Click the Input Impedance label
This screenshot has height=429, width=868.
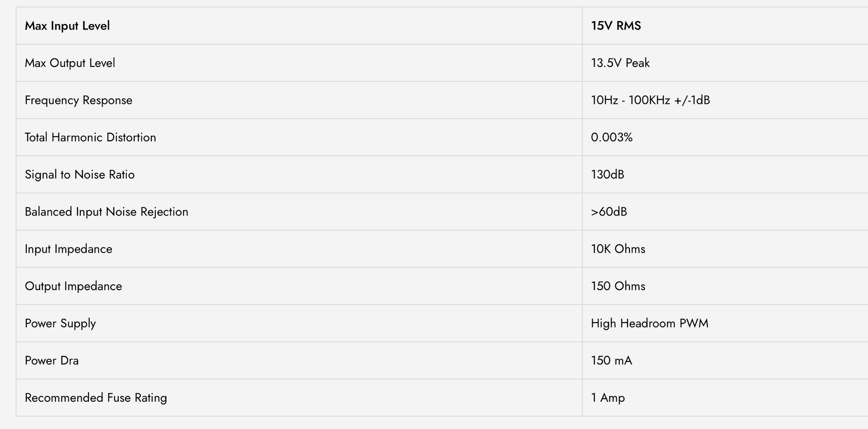click(69, 249)
